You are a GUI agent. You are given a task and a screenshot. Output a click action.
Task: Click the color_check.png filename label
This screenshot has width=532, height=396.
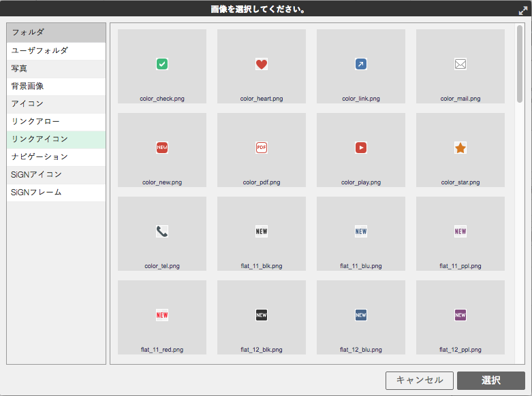click(162, 99)
